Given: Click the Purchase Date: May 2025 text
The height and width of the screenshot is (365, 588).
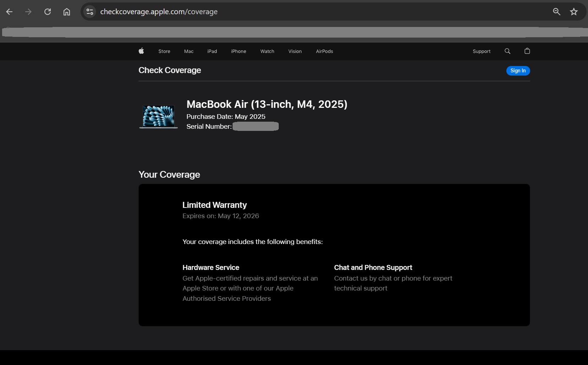Looking at the screenshot, I should tap(226, 117).
